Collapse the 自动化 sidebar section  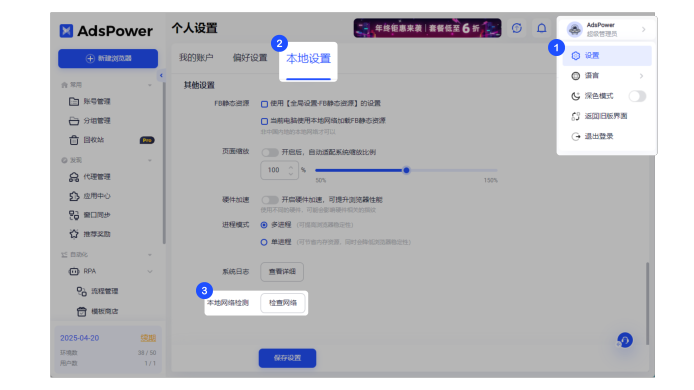150,255
